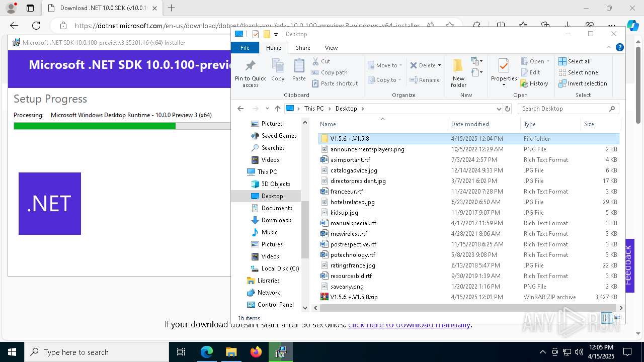Go back in File Explorer
Screen dimensions: 644x362
(240, 109)
